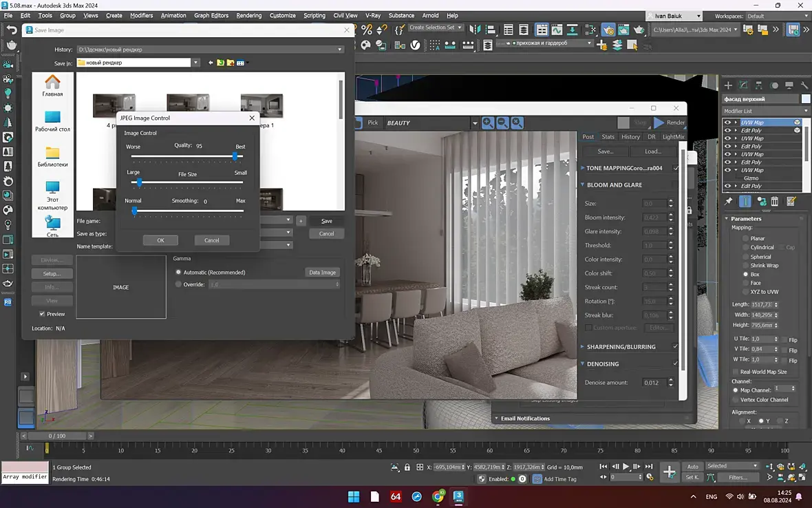The width and height of the screenshot is (812, 508).
Task: Remove modifier with the trash icon
Action: [775, 202]
